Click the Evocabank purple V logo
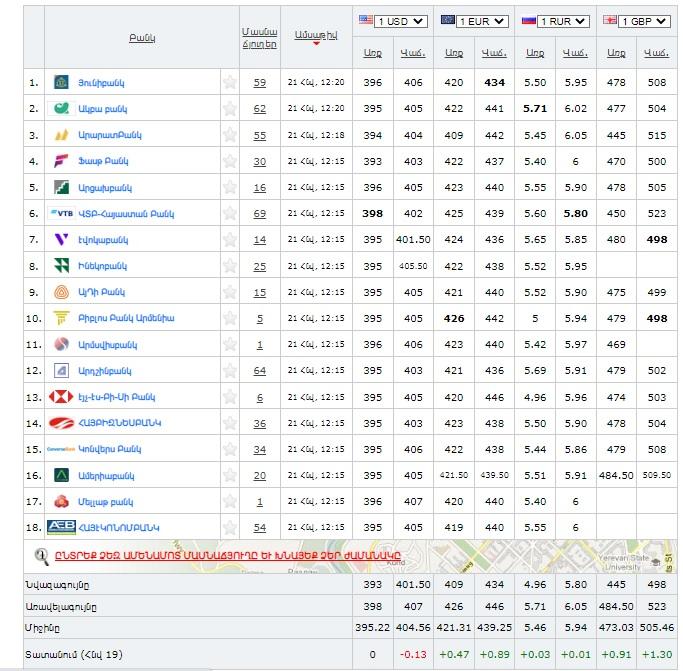Viewport: 683px width, 671px height. [x=61, y=239]
